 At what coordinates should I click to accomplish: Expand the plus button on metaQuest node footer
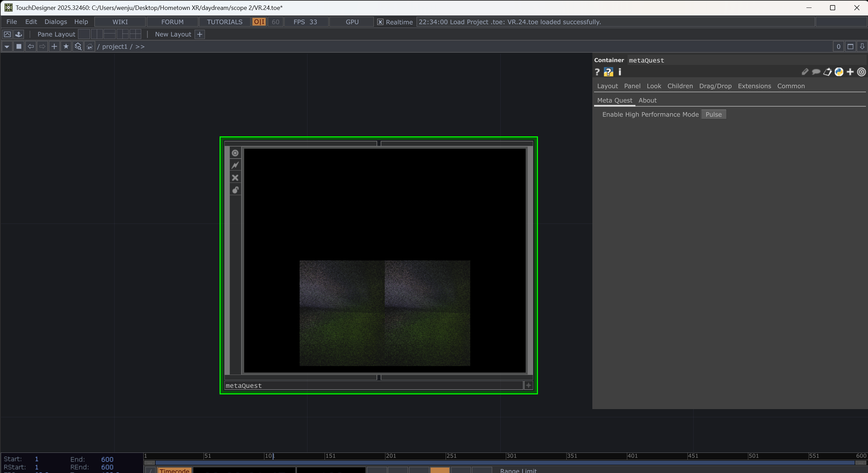(528, 386)
